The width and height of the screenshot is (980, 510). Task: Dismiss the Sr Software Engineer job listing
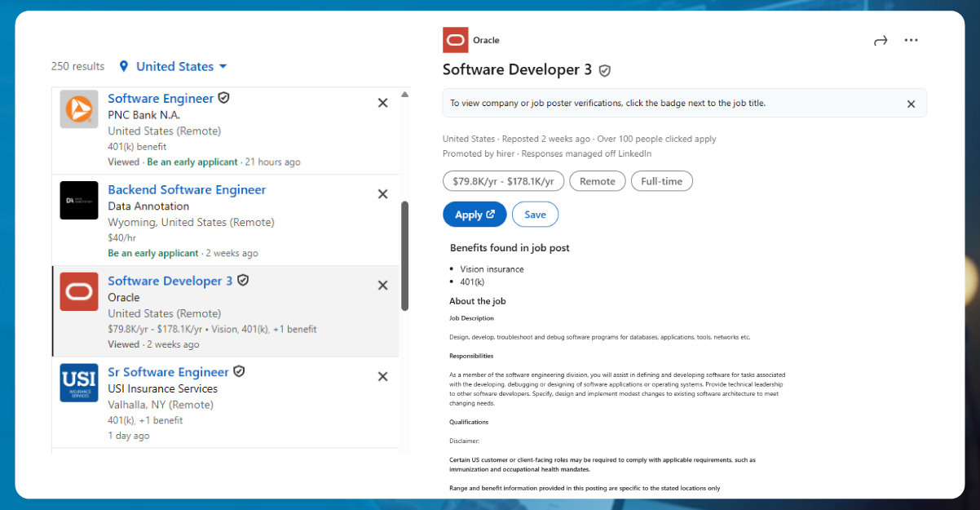coord(382,376)
